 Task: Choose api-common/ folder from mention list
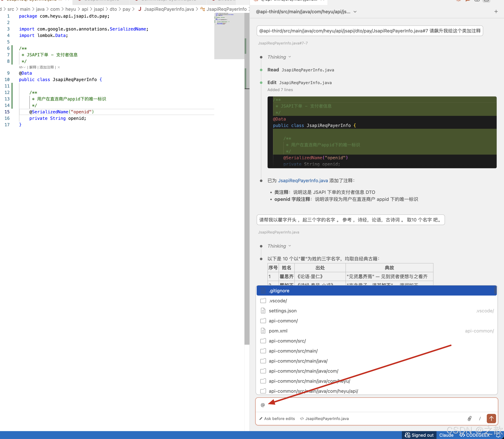tap(283, 321)
